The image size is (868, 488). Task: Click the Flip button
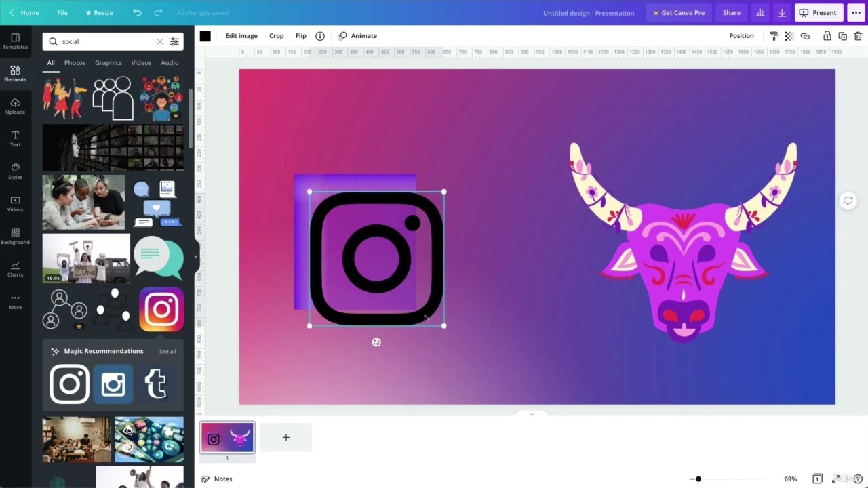point(301,36)
